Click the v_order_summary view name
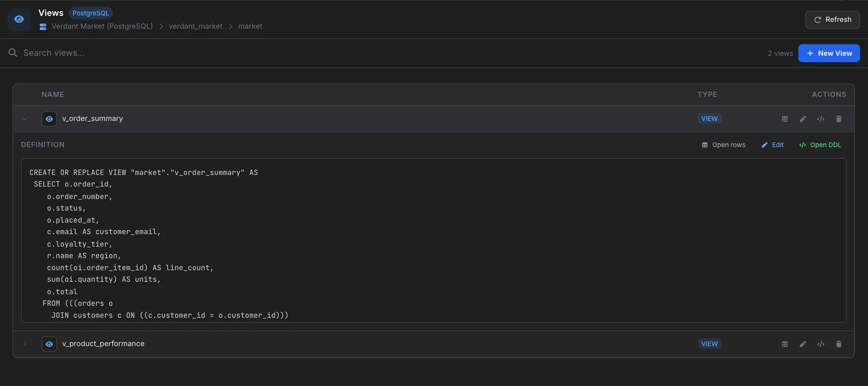This screenshot has height=386, width=868. 93,118
